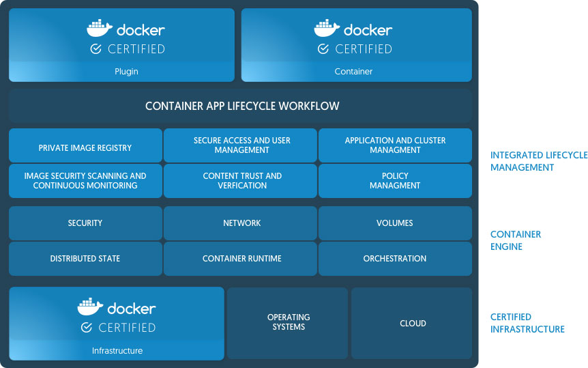The height and width of the screenshot is (368, 588).
Task: Choose the Application and Cluster Managment block
Action: 395,145
